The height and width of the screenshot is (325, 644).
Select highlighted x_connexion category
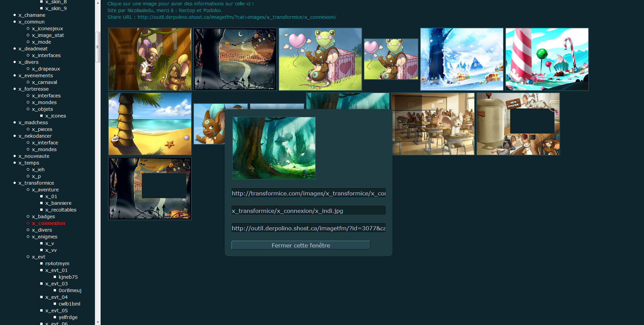(x=48, y=223)
